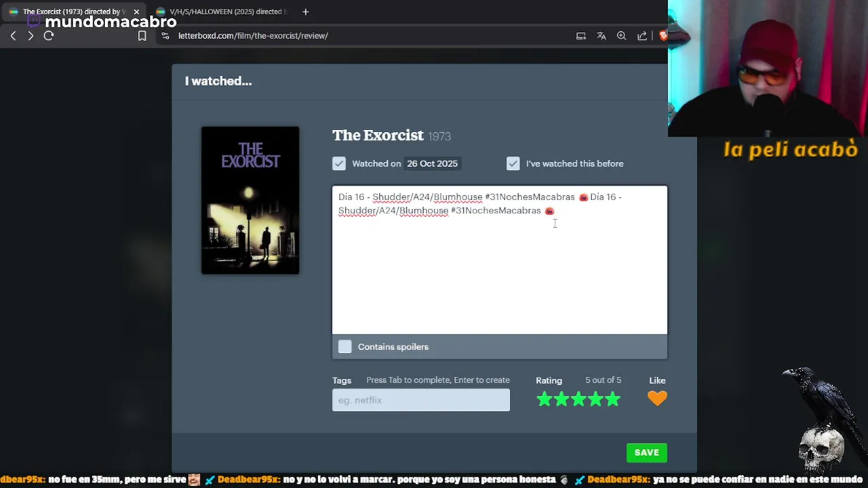The width and height of the screenshot is (868, 488).
Task: Close The Exorcist (1973) tab
Action: [136, 12]
